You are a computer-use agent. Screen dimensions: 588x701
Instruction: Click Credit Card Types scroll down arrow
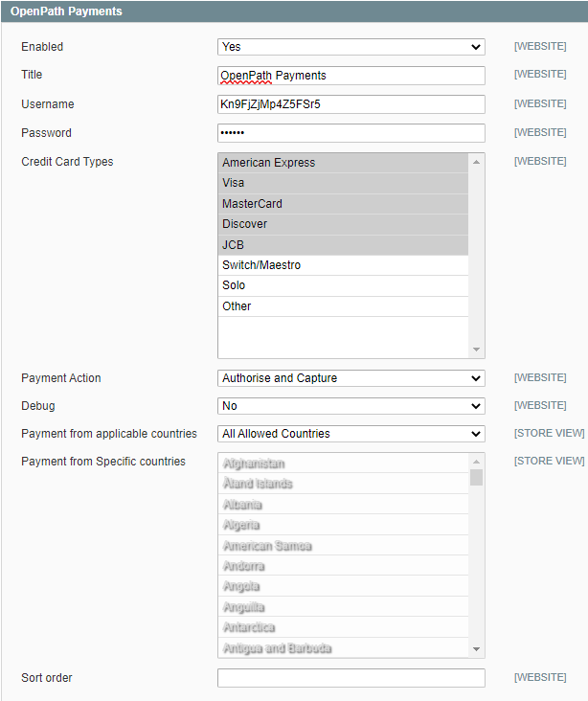click(x=476, y=350)
